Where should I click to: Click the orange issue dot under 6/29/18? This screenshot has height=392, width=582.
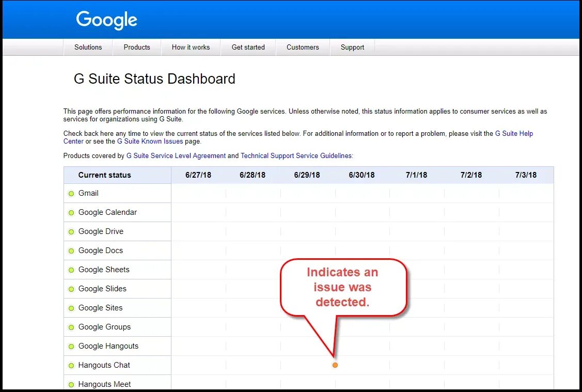[335, 365]
